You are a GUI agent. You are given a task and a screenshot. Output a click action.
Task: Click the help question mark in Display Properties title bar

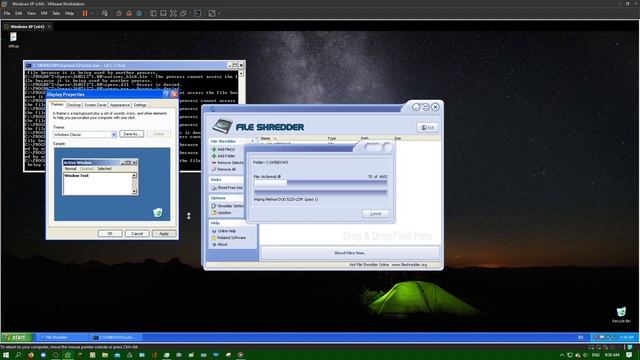(x=166, y=94)
